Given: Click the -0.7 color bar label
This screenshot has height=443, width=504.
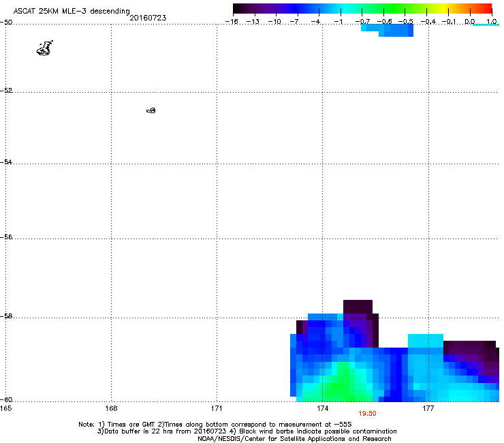Looking at the screenshot, I should pyautogui.click(x=362, y=22).
